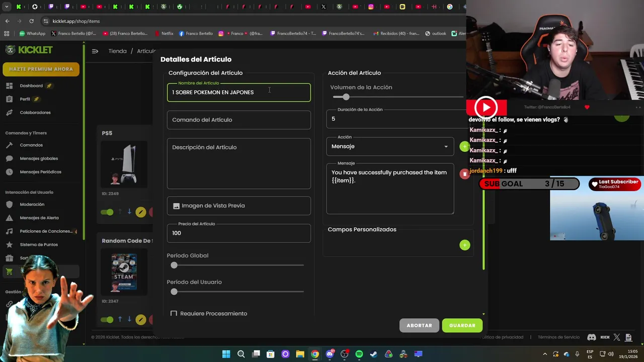Click the GUARDAR button

coord(462,325)
